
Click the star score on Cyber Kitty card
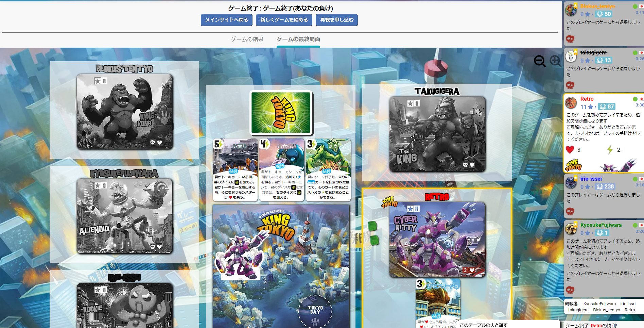pos(413,209)
